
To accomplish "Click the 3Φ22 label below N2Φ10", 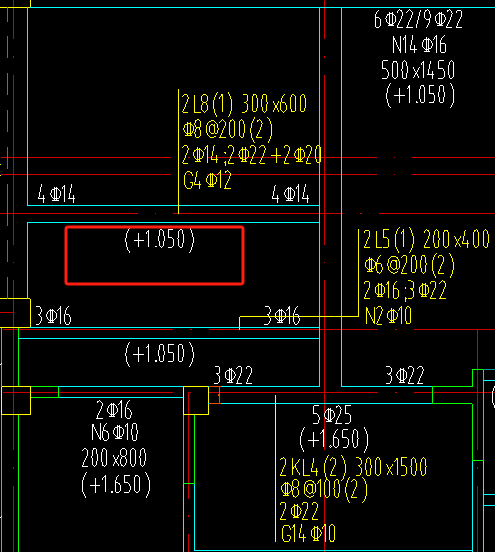I will [405, 375].
